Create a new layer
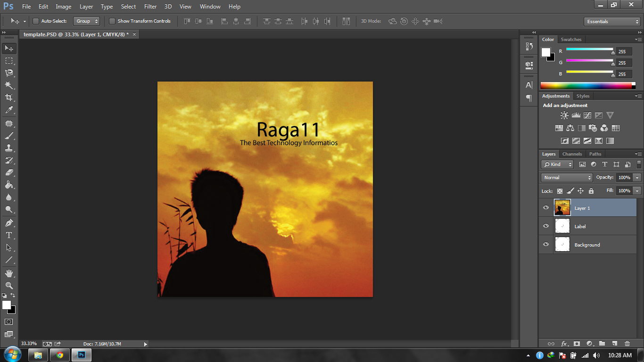This screenshot has width=644, height=362. click(616, 344)
